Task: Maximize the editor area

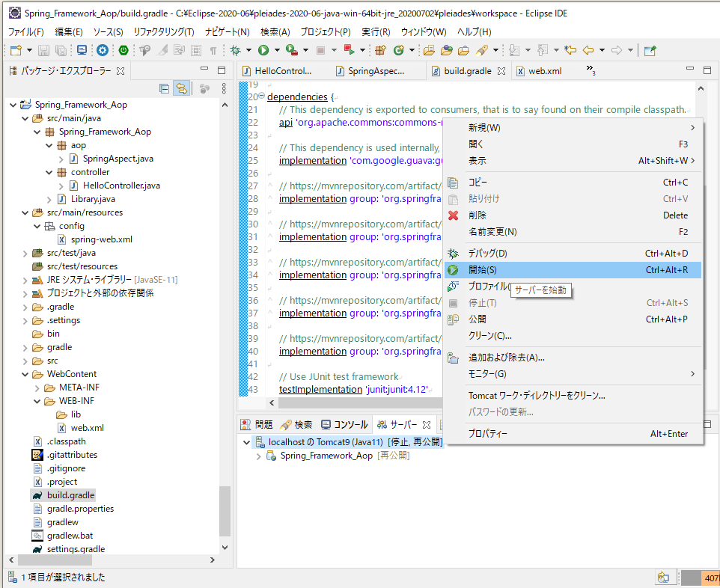Action: click(x=707, y=70)
